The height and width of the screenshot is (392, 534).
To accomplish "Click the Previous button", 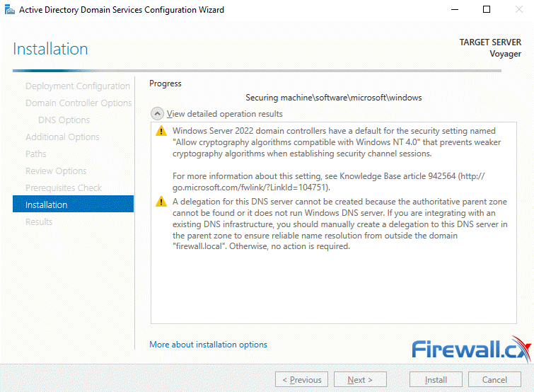I will pyautogui.click(x=301, y=379).
